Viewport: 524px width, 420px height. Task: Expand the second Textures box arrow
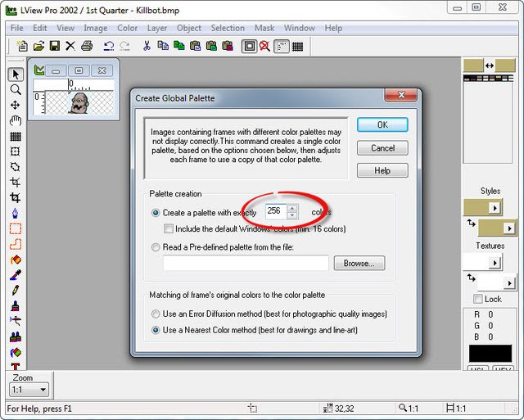pyautogui.click(x=509, y=283)
